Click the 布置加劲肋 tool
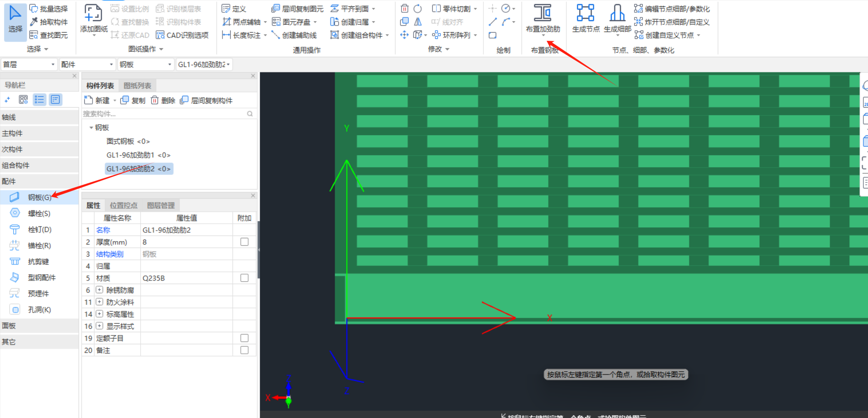This screenshot has height=418, width=868. point(543,20)
